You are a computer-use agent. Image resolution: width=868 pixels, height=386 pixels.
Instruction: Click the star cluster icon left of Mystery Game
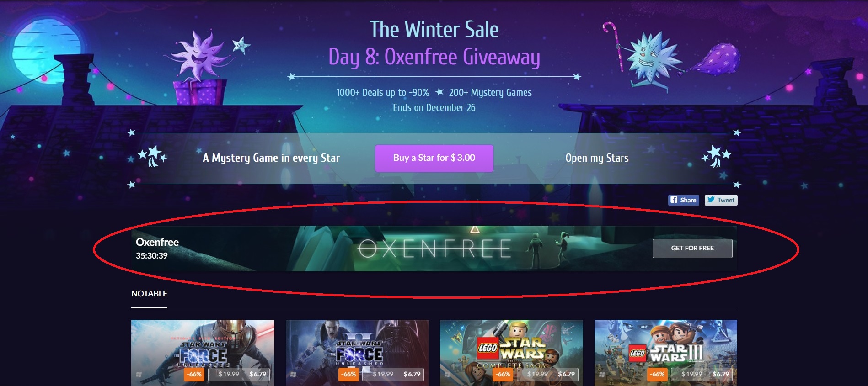point(153,156)
